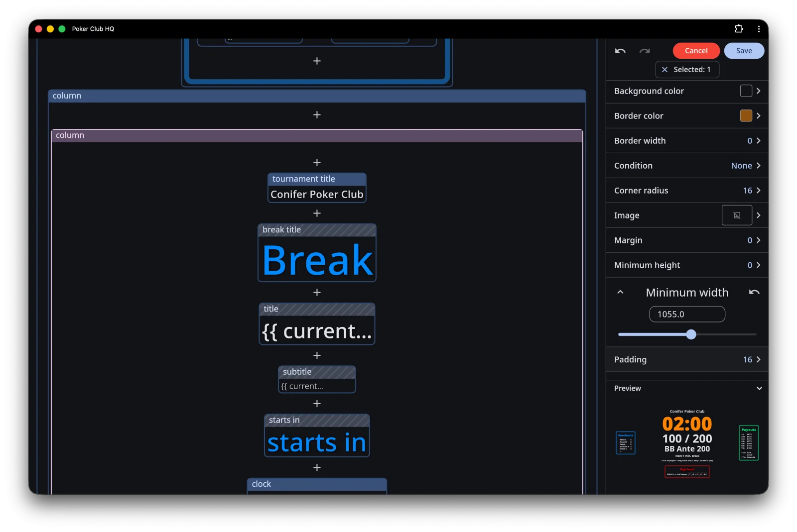The width and height of the screenshot is (797, 532).
Task: Click the brown Border color swatch
Action: click(746, 116)
